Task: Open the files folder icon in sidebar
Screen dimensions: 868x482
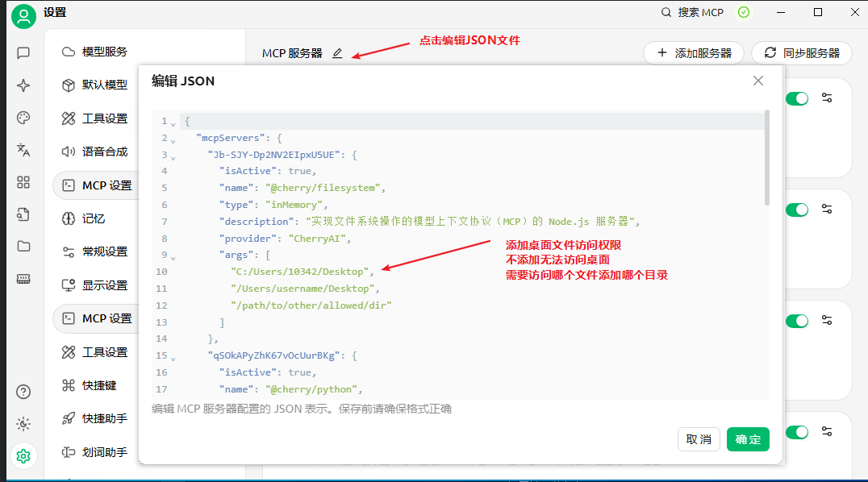Action: point(23,247)
